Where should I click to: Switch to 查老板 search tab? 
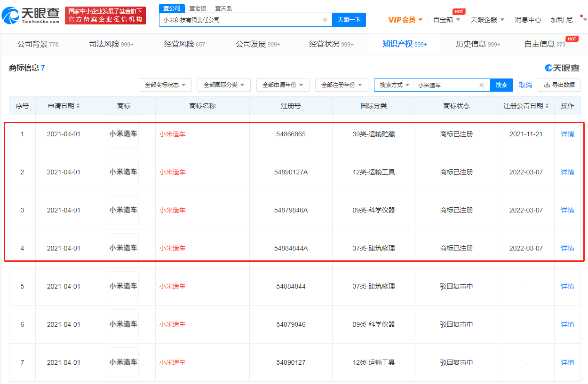(x=198, y=8)
